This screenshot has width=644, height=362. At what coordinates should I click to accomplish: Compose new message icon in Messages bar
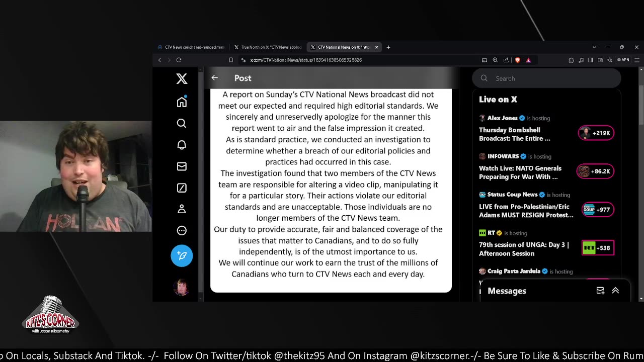pyautogui.click(x=600, y=291)
